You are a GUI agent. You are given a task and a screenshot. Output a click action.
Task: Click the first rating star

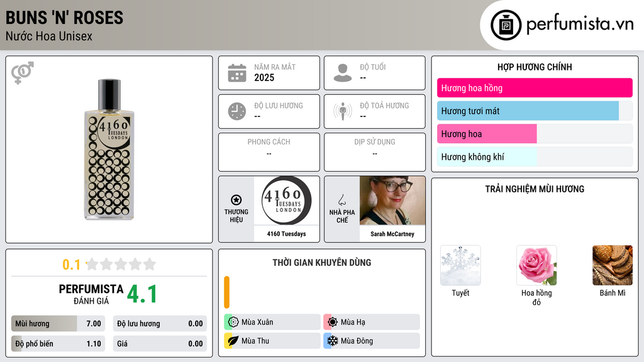tap(92, 264)
